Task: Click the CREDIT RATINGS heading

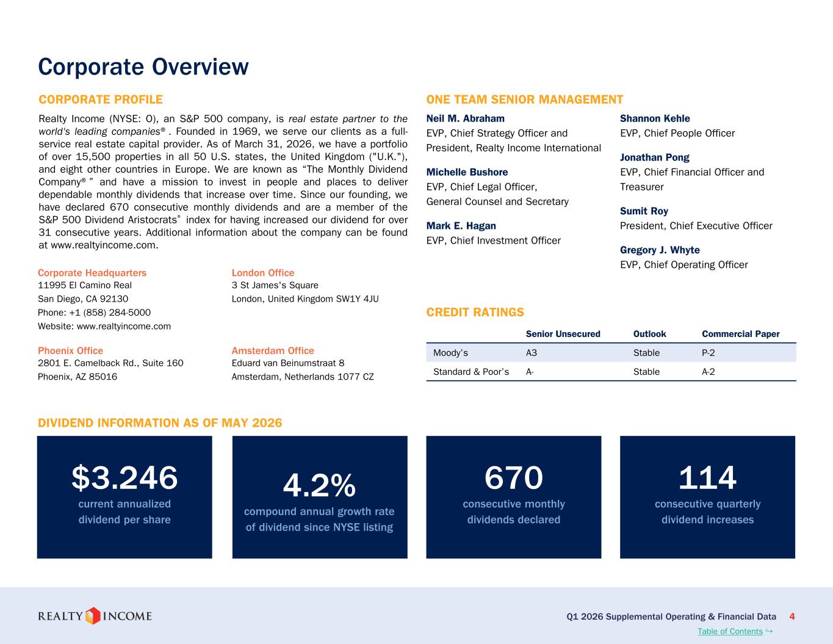Action: (475, 313)
